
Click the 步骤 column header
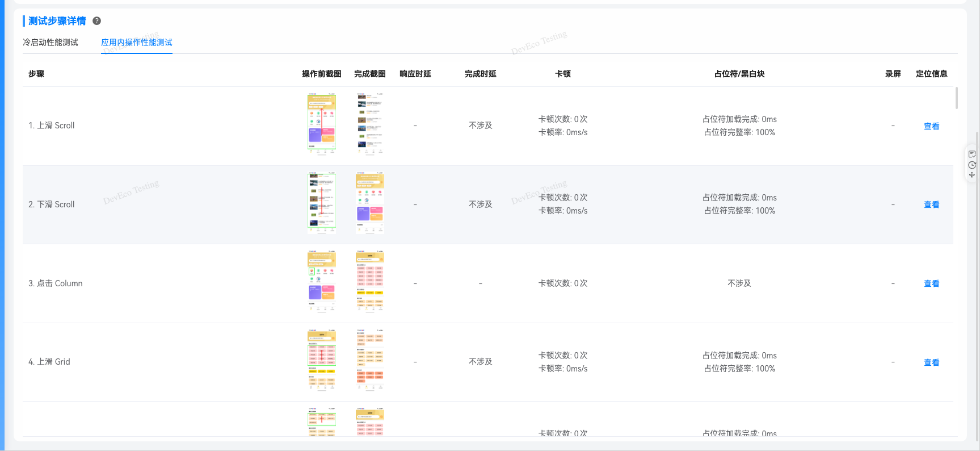coord(36,74)
